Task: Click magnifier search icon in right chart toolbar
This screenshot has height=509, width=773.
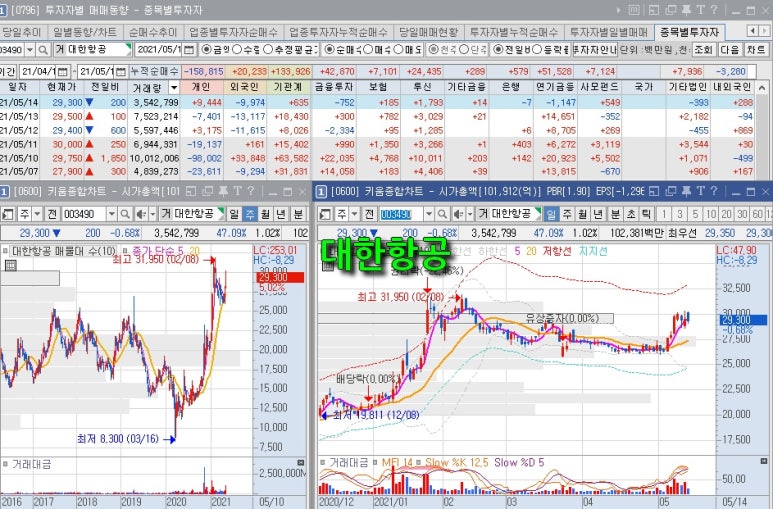Action: click(x=442, y=214)
